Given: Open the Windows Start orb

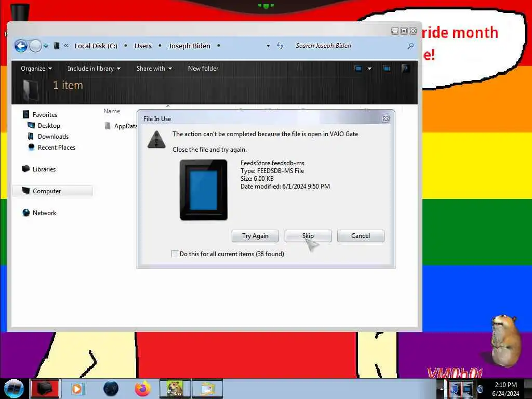Looking at the screenshot, I should tap(14, 389).
